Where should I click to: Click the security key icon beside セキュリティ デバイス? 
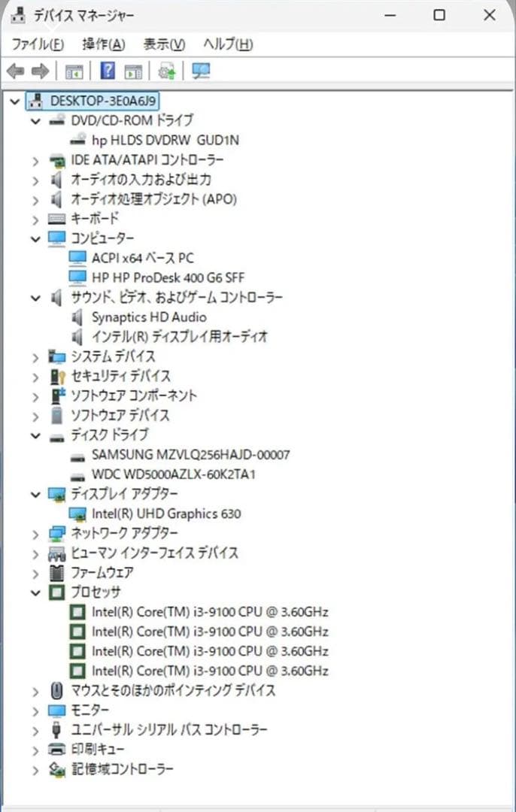(57, 376)
